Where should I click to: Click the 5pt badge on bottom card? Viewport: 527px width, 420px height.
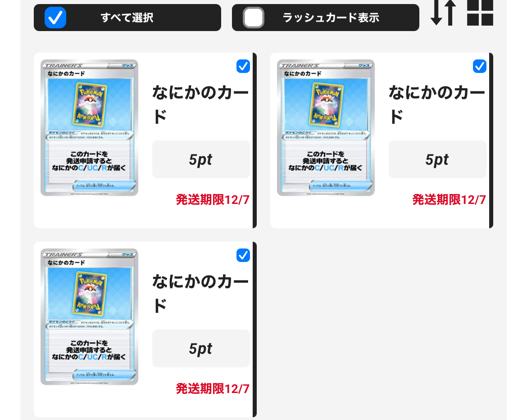pos(201,348)
